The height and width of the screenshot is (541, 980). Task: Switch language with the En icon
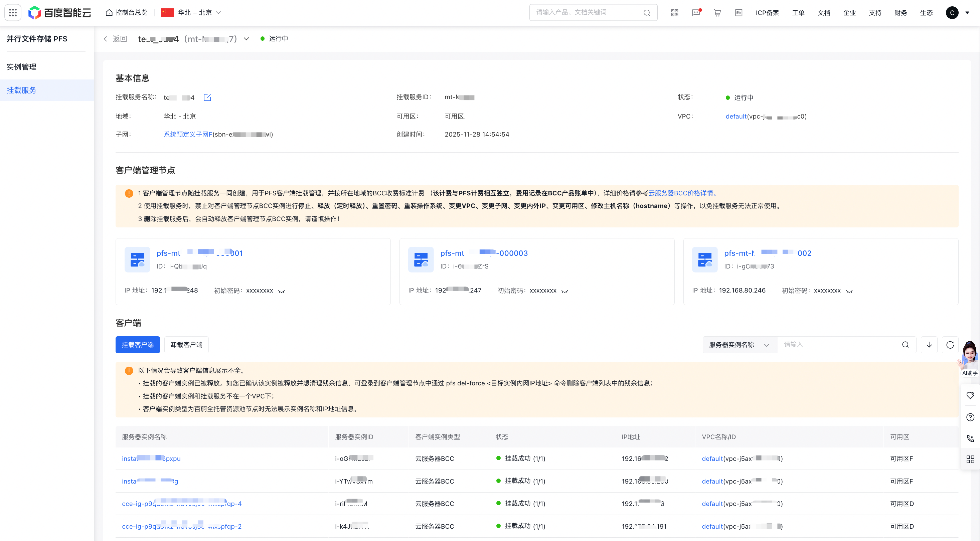click(739, 13)
